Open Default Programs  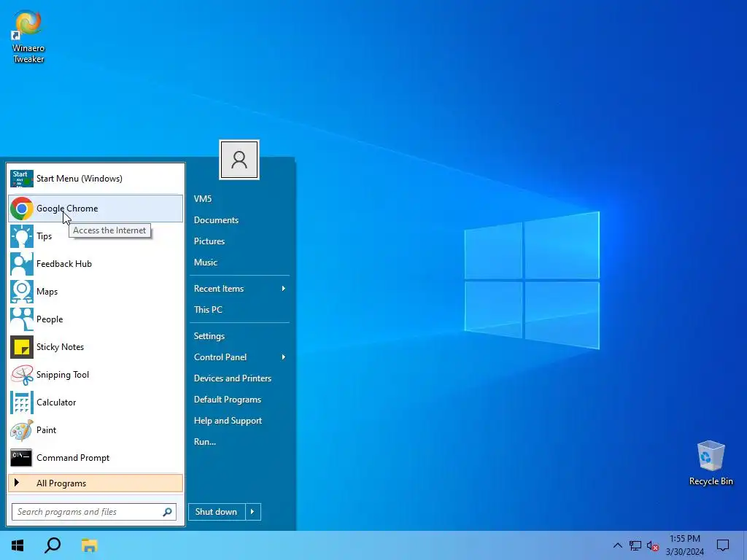[x=228, y=400]
